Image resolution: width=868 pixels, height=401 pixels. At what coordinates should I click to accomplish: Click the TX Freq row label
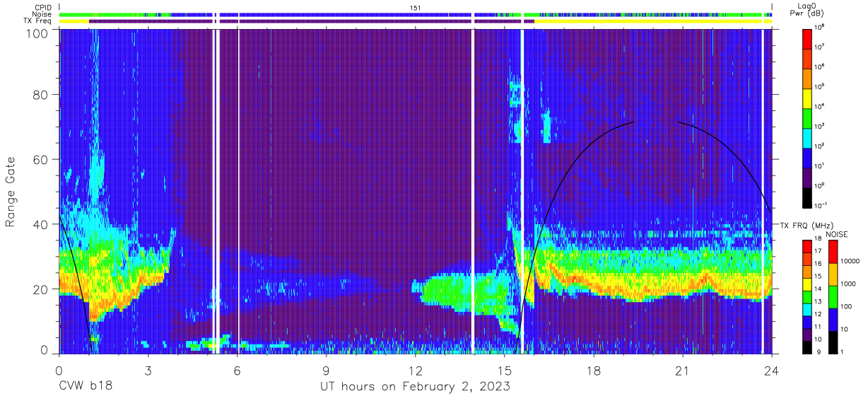pos(37,21)
